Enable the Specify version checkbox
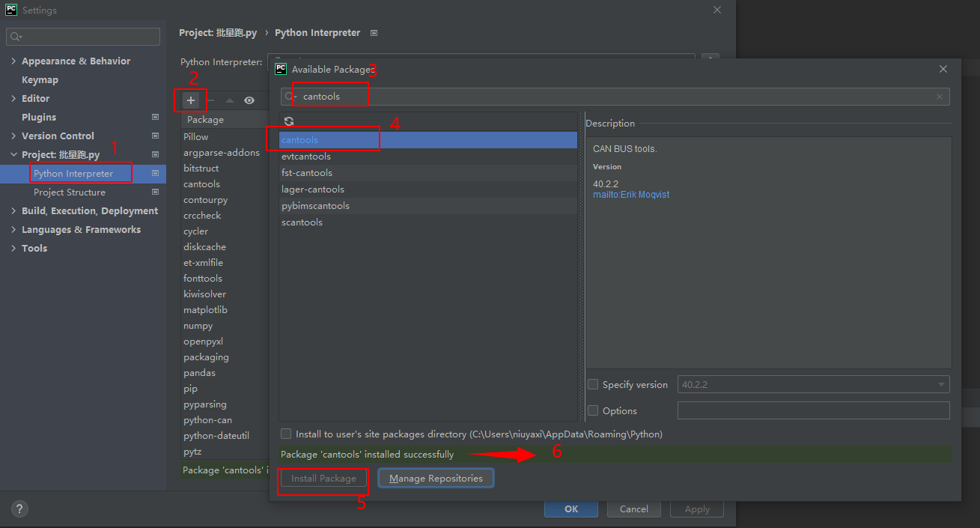Image resolution: width=980 pixels, height=528 pixels. point(593,384)
